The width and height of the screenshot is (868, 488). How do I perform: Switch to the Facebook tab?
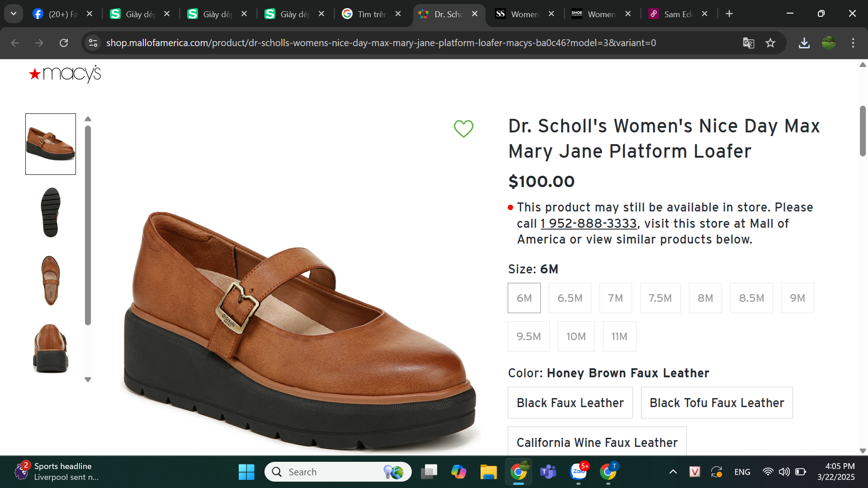pyautogui.click(x=61, y=14)
